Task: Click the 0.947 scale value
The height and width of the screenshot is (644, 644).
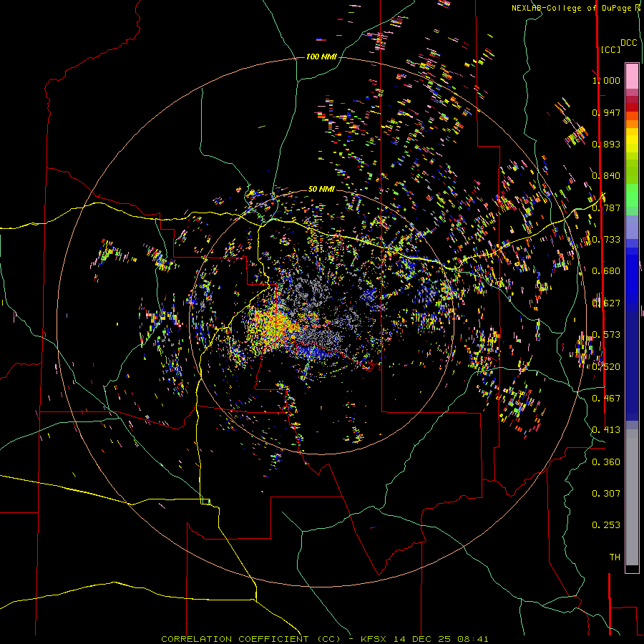Action: [x=606, y=112]
